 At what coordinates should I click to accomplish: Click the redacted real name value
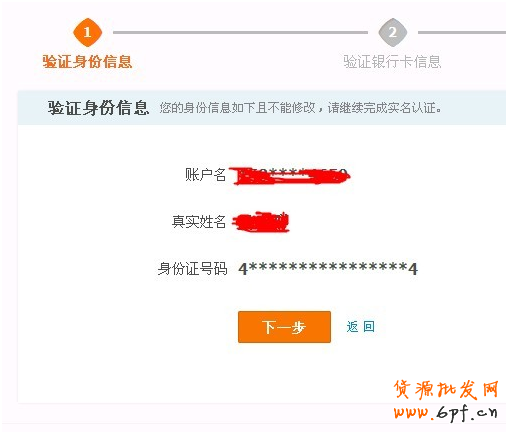click(261, 222)
